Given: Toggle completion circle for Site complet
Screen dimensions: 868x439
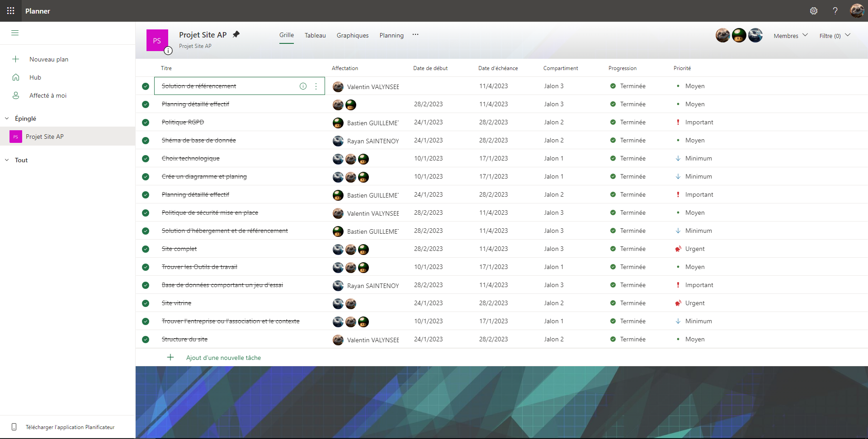Looking at the screenshot, I should tap(146, 249).
